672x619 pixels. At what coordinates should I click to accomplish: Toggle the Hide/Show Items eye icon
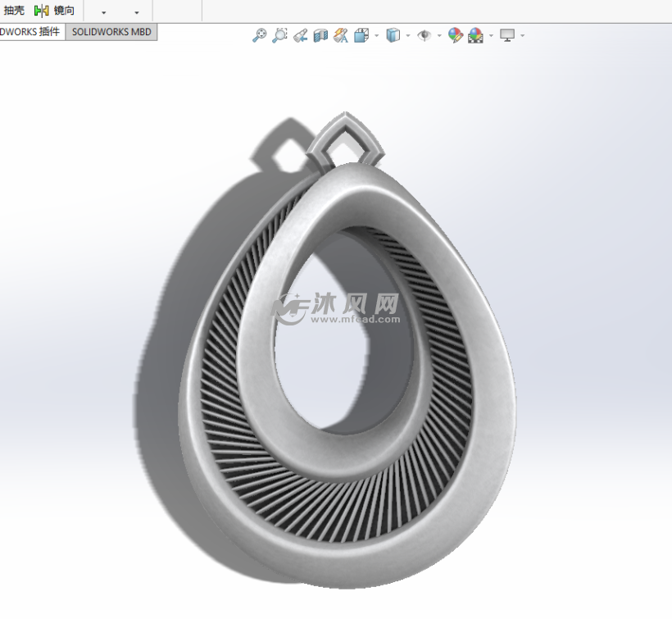pyautogui.click(x=424, y=35)
